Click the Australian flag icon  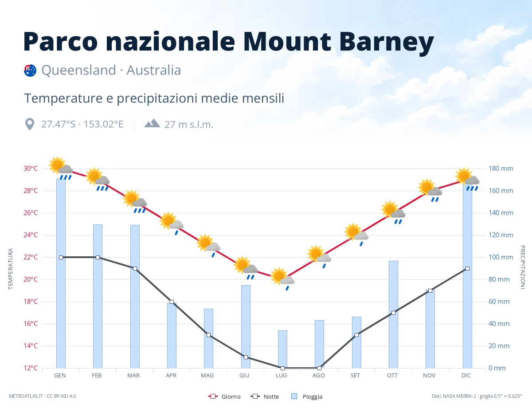coord(30,71)
